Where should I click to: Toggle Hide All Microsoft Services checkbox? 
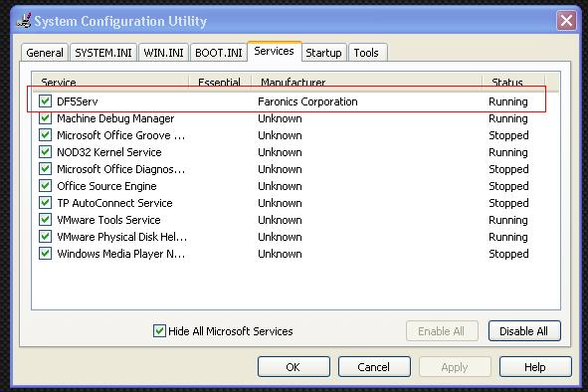click(159, 331)
